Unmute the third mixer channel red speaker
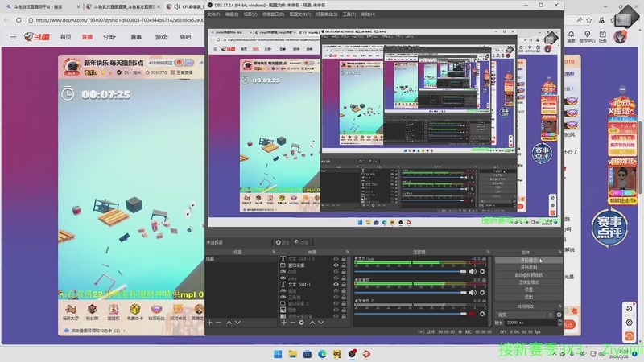The height and width of the screenshot is (362, 644). [473, 314]
